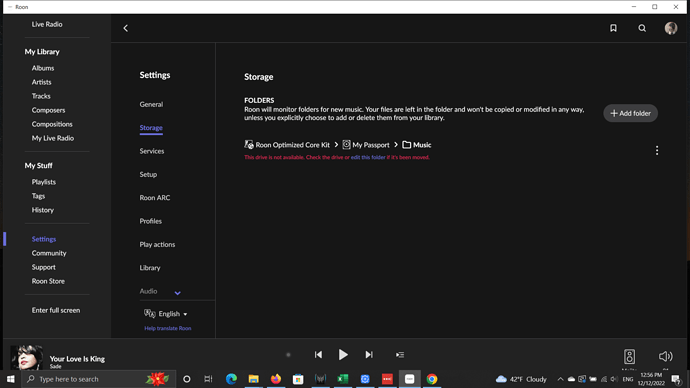Open Profiles settings tab
690x388 pixels.
(x=150, y=221)
